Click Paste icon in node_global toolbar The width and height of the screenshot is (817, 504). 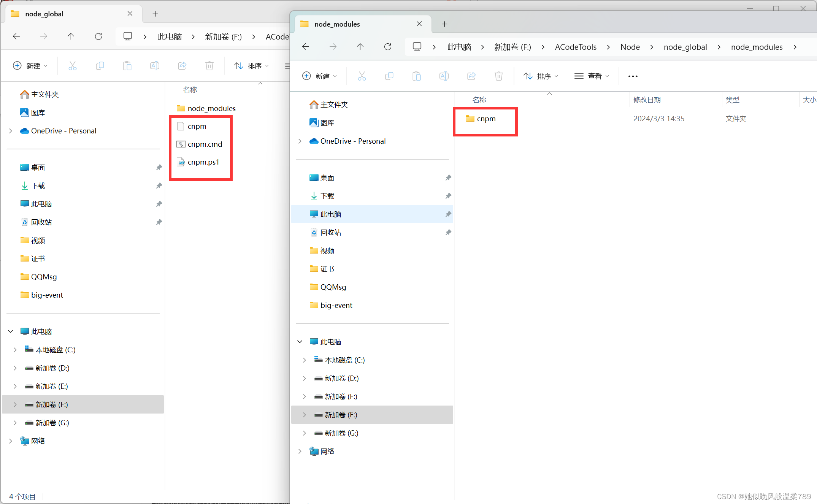pyautogui.click(x=127, y=66)
